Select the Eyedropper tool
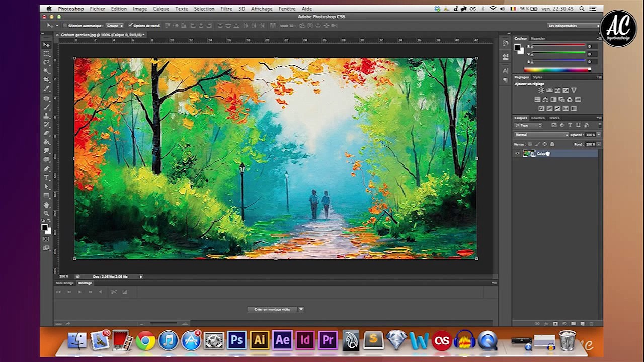This screenshot has width=644, height=362. pyautogui.click(x=47, y=88)
